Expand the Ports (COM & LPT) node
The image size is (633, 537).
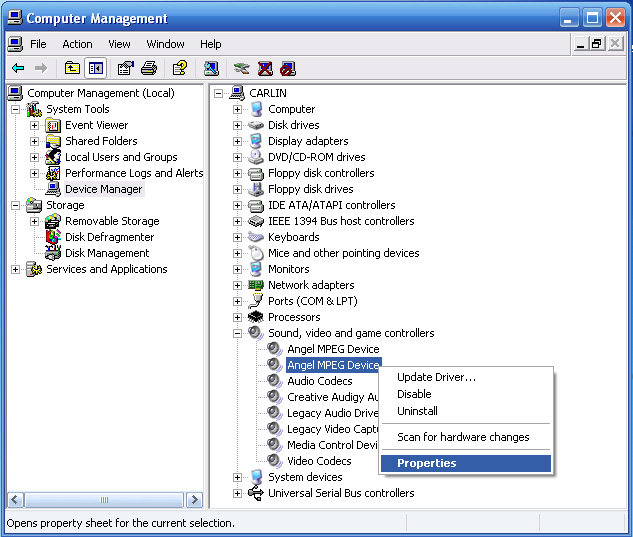tap(237, 301)
